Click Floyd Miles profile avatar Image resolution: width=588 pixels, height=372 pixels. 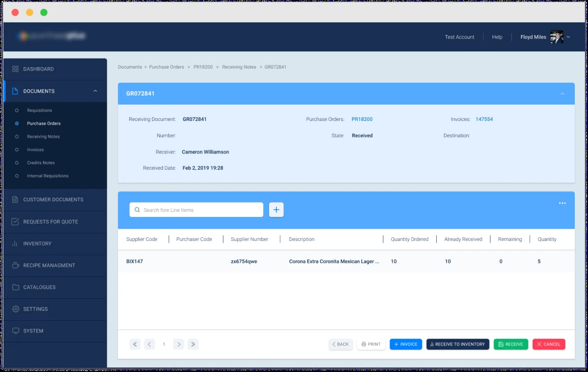[x=557, y=37]
